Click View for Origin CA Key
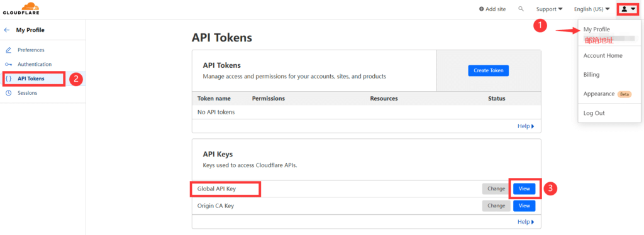Image resolution: width=644 pixels, height=235 pixels. coord(525,206)
